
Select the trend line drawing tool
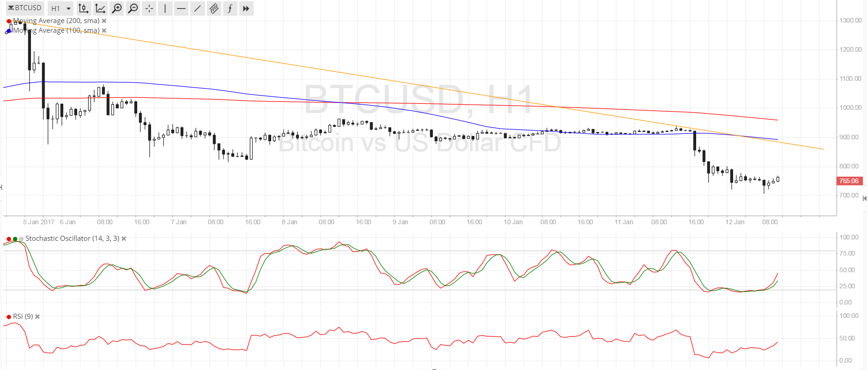click(x=197, y=8)
